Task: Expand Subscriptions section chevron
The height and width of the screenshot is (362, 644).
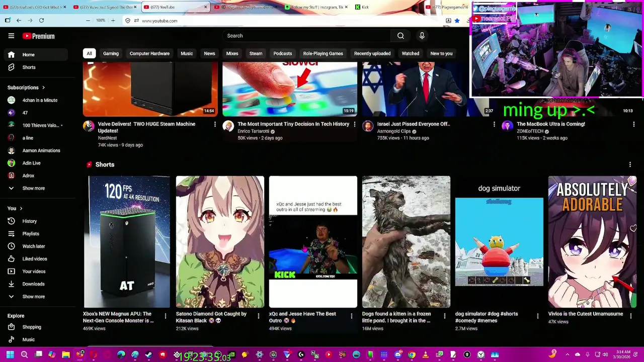Action: coord(43,87)
